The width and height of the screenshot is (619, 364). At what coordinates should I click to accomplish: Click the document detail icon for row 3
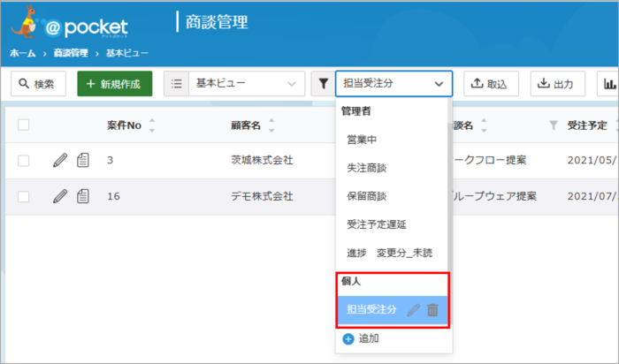83,160
